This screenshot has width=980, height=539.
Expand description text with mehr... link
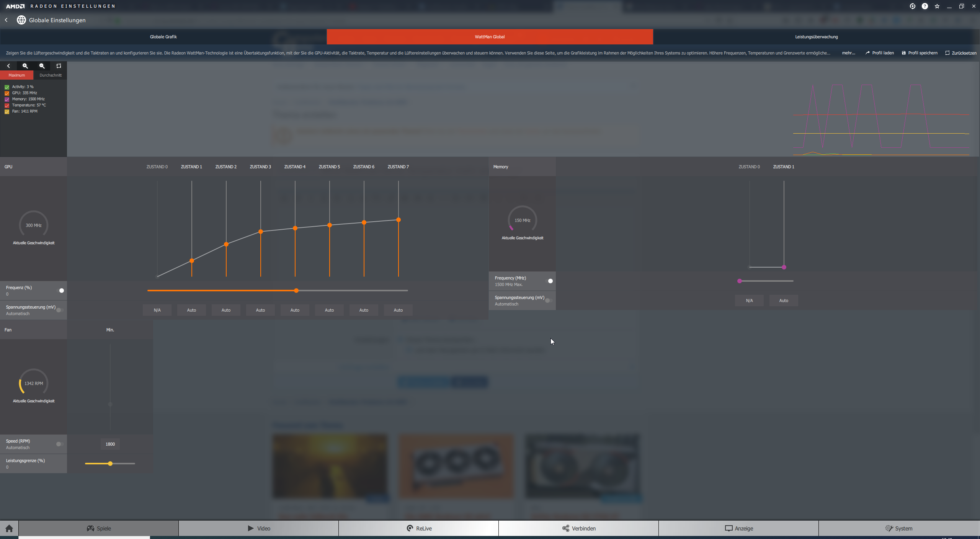click(x=848, y=53)
